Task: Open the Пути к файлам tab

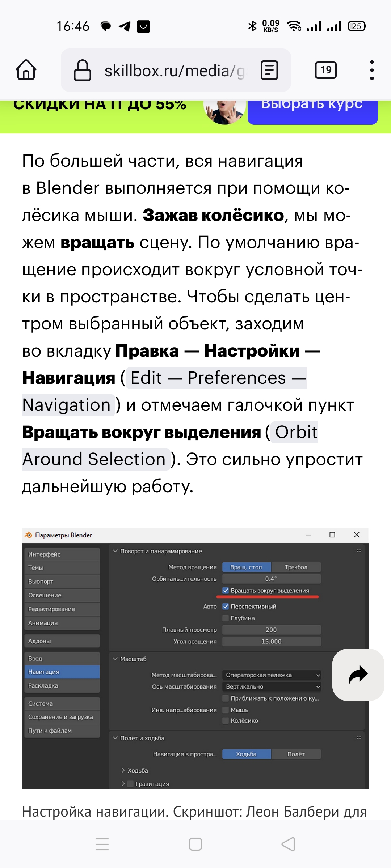Action: (62, 731)
